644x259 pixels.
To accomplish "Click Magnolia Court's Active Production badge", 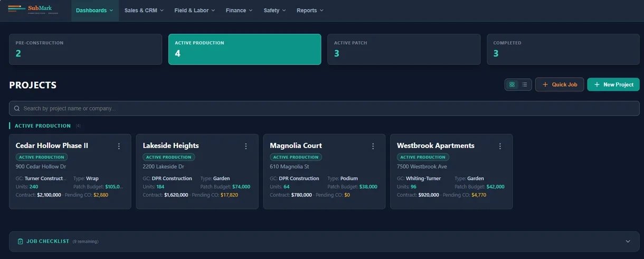I will 296,157.
